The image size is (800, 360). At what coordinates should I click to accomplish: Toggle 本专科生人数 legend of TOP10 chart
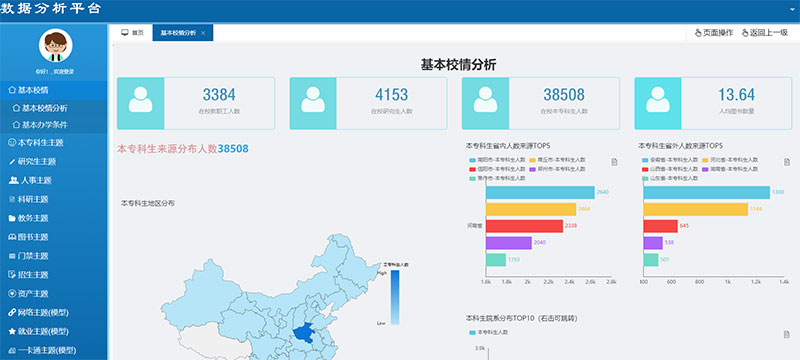pos(488,332)
